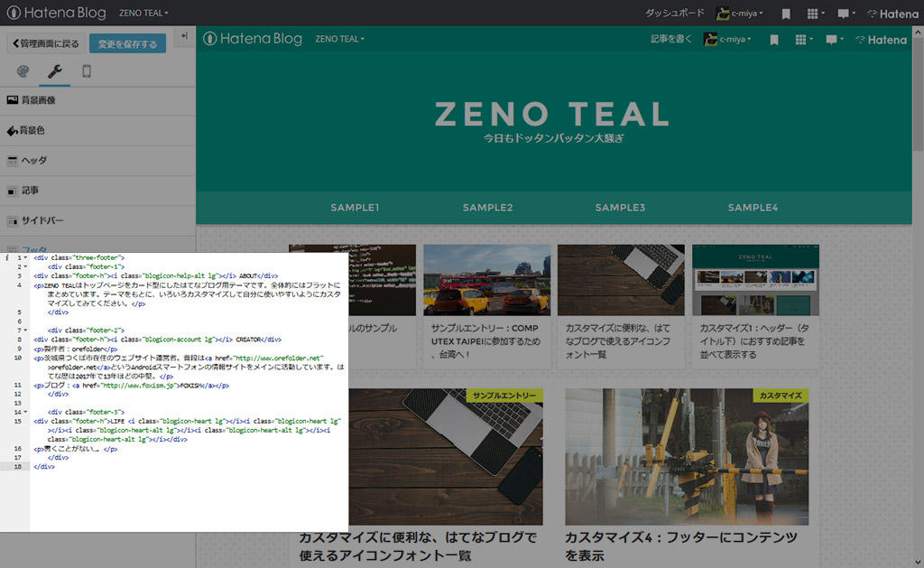Open SAMPLE3 navigation item
924x568 pixels.
pos(620,208)
